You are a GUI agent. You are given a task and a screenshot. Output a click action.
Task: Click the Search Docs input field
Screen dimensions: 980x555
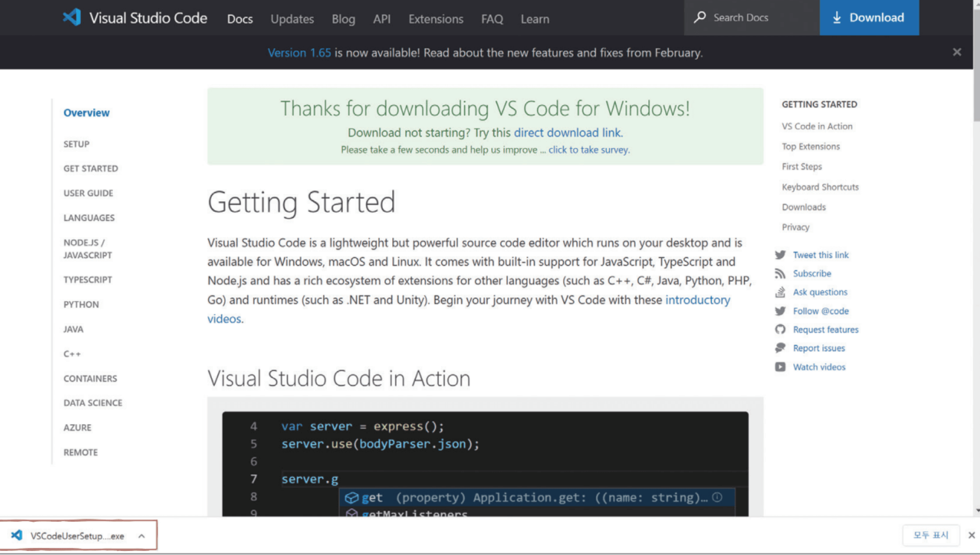coord(751,17)
